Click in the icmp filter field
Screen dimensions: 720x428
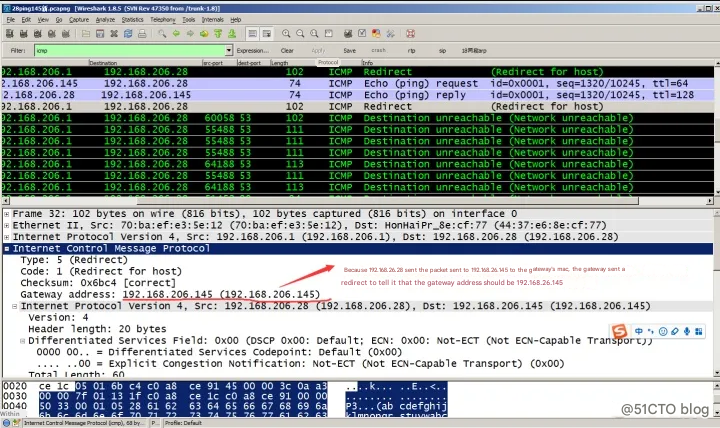pyautogui.click(x=129, y=50)
